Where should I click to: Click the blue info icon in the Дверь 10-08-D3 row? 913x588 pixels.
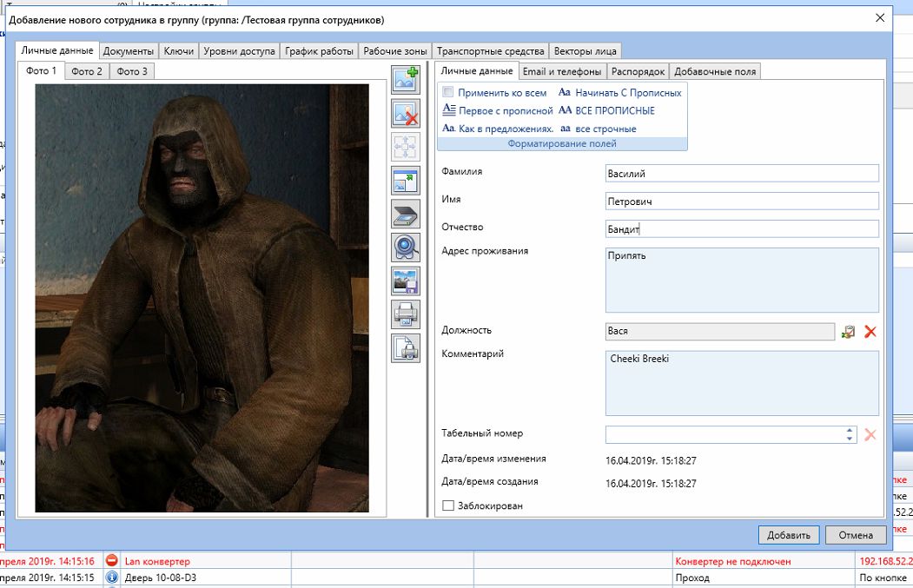click(x=112, y=578)
